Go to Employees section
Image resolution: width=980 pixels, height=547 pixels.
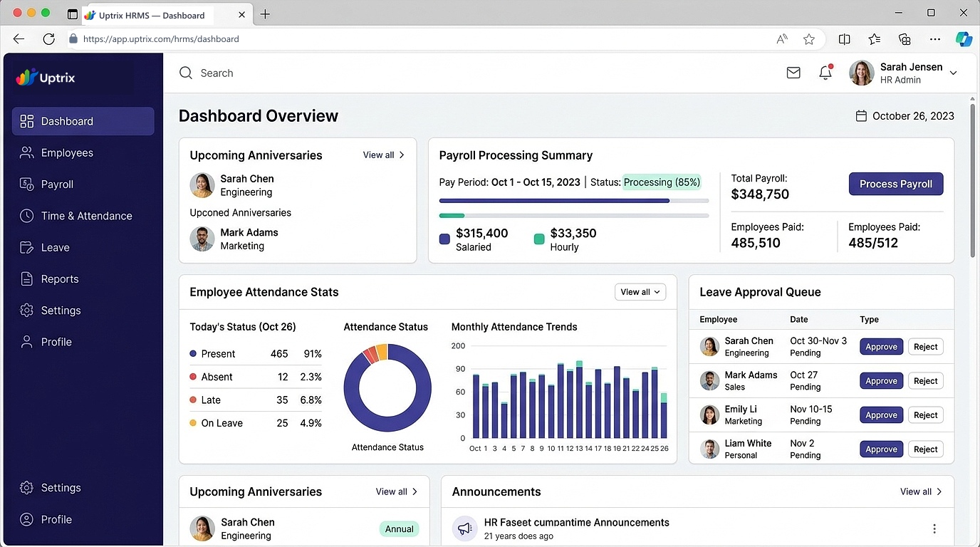[x=83, y=152]
